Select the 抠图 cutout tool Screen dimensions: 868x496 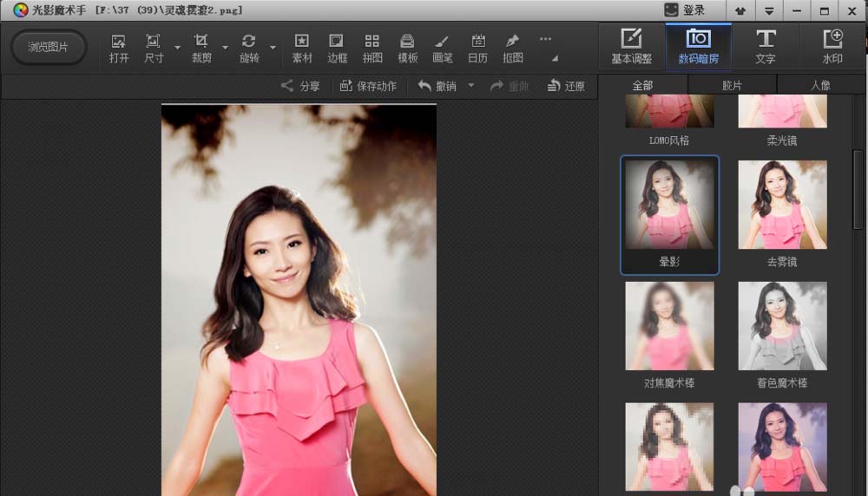[513, 48]
